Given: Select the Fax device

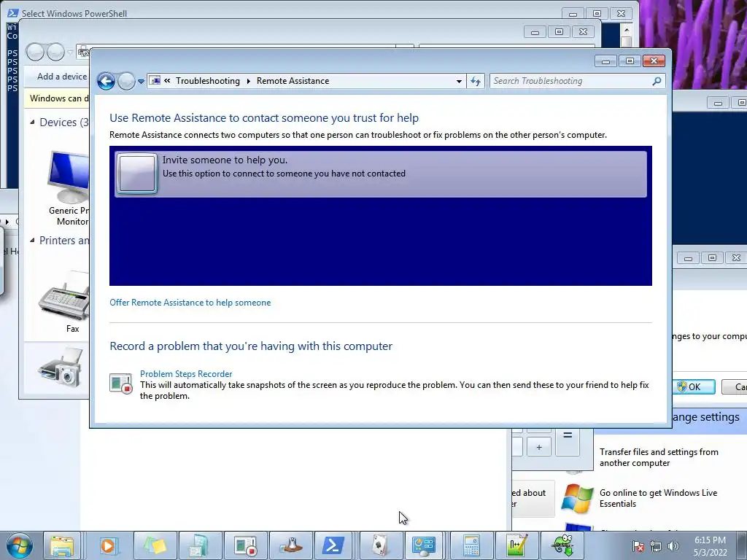Looking at the screenshot, I should click(x=65, y=301).
